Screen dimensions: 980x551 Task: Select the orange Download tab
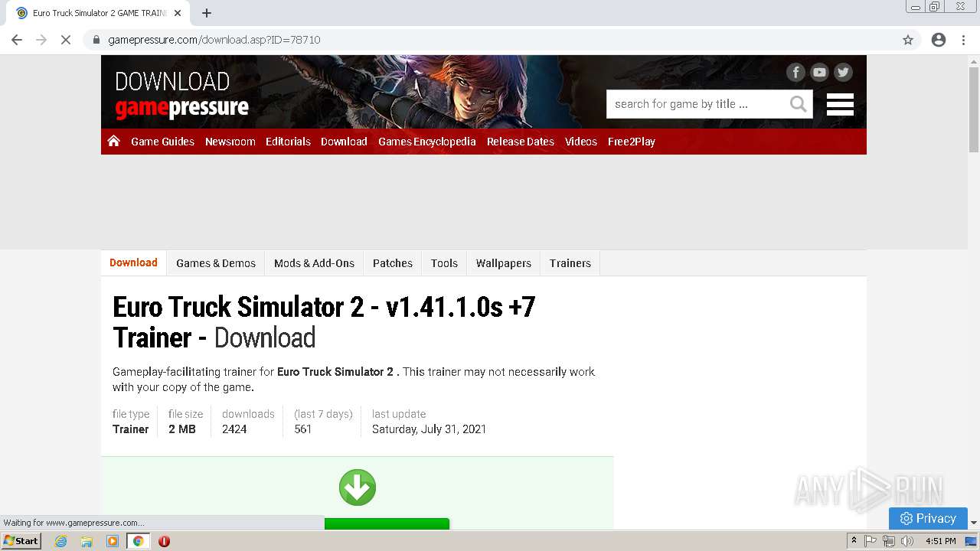tap(133, 262)
